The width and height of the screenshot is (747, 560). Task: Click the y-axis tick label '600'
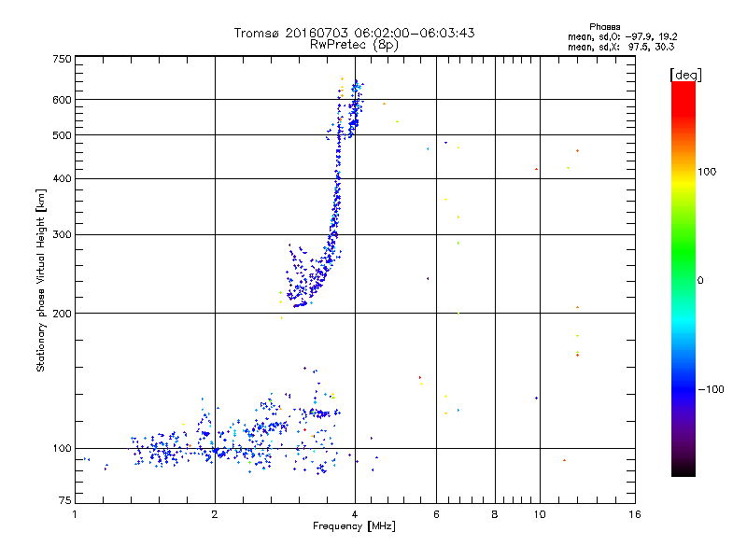(62, 100)
